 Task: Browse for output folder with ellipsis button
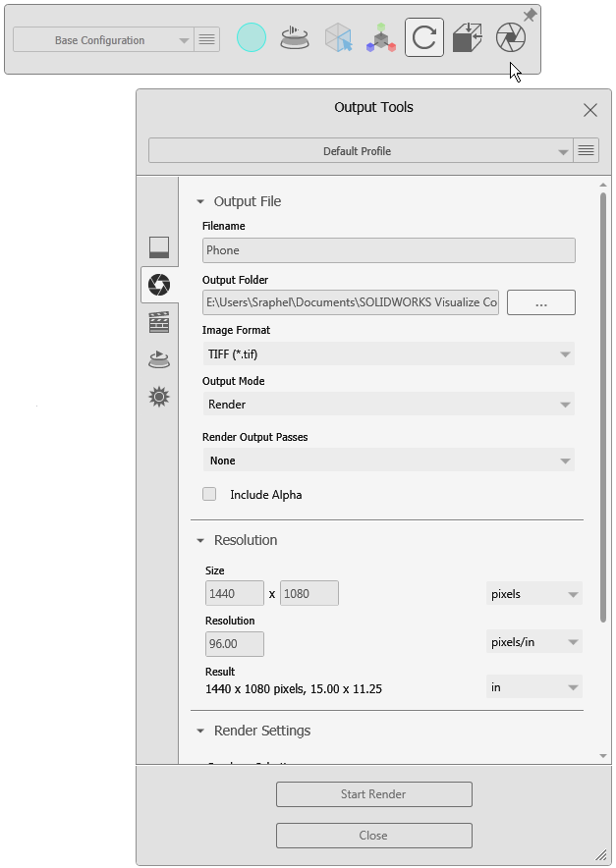point(540,302)
